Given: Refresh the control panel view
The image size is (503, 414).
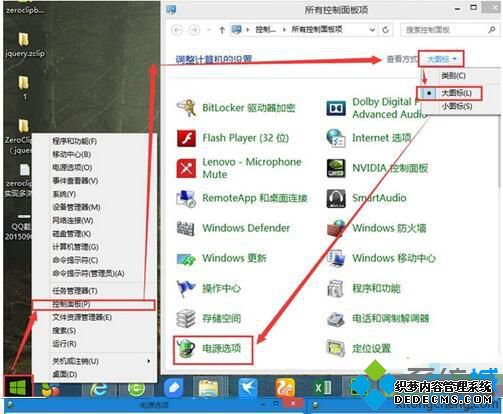Looking at the screenshot, I should point(385,30).
